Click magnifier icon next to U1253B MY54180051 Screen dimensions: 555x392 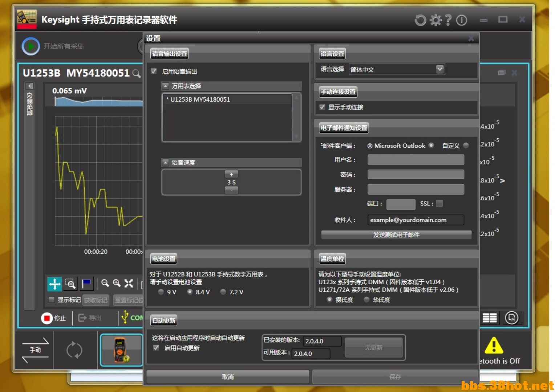(137, 74)
